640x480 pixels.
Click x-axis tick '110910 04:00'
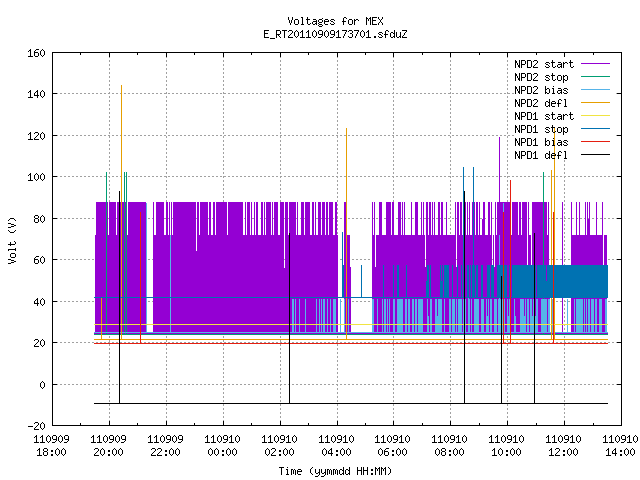coord(336,446)
